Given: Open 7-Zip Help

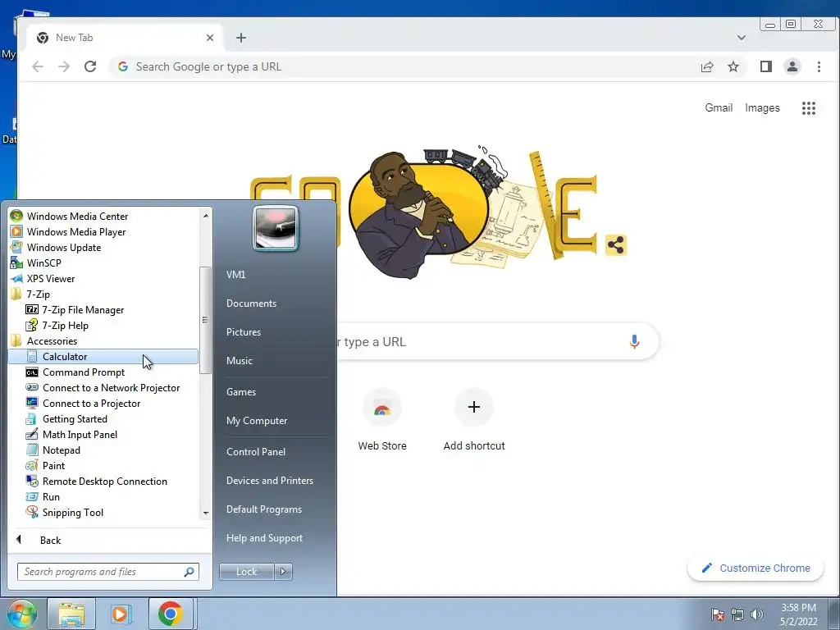Looking at the screenshot, I should coord(103,325).
